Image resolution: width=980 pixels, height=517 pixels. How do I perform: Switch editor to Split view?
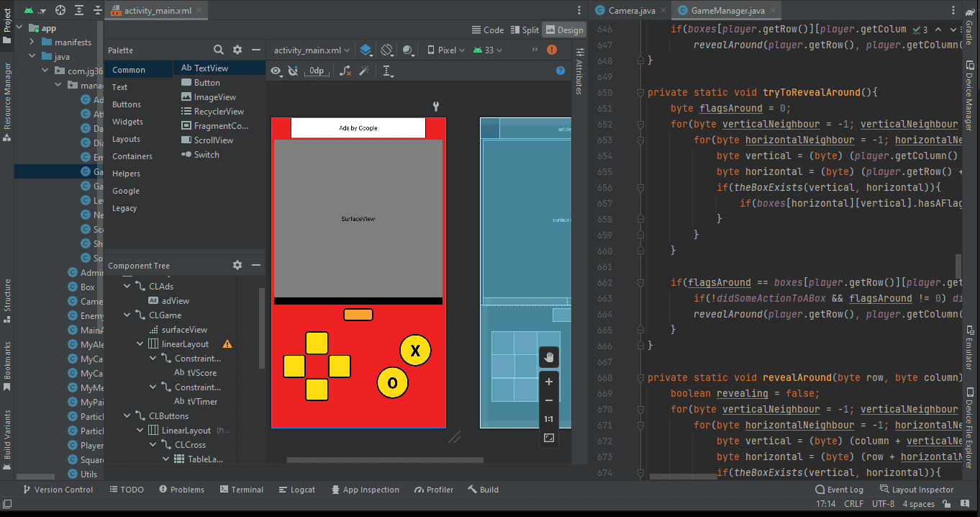click(x=525, y=30)
